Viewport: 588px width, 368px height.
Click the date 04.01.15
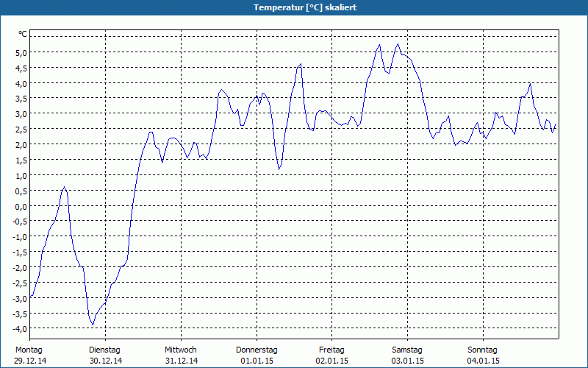[484, 361]
